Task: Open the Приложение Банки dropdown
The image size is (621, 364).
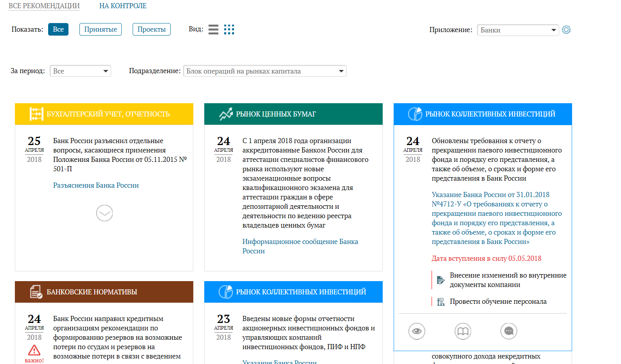Action: click(x=518, y=30)
